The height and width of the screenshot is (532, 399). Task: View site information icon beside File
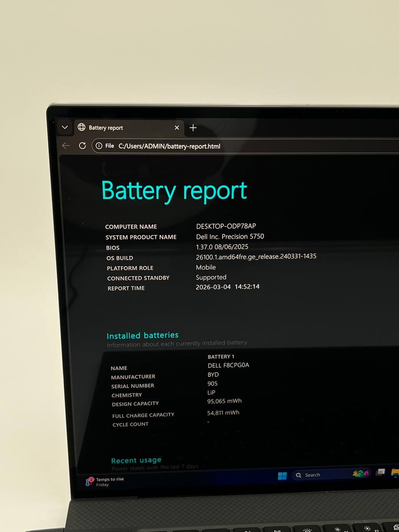99,146
